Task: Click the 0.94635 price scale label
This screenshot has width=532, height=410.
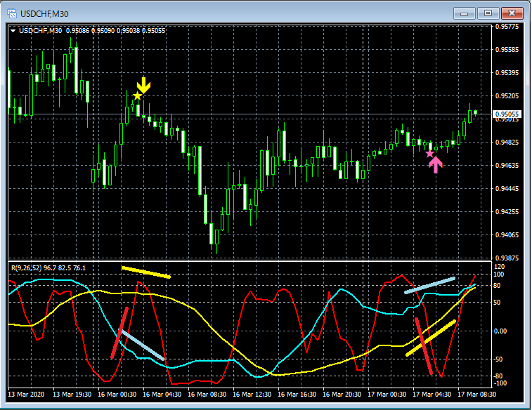Action: coord(507,166)
